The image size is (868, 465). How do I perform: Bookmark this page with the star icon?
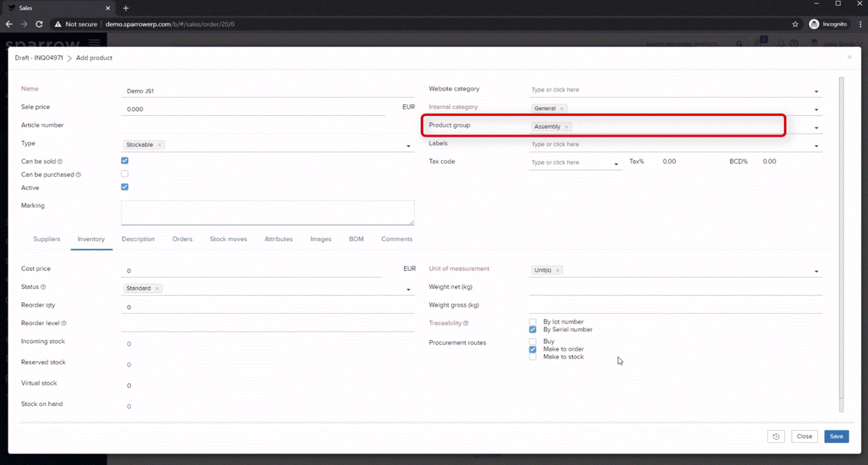click(795, 24)
